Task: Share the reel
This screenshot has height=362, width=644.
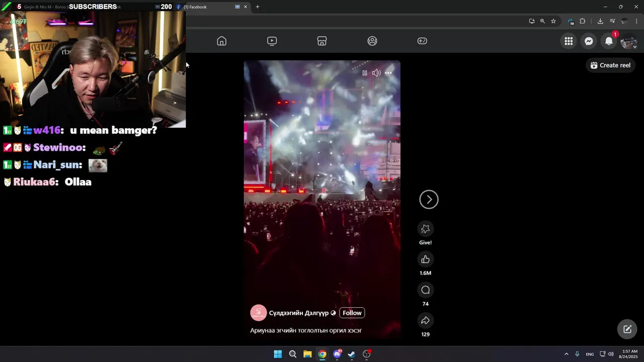Action: coord(425,321)
